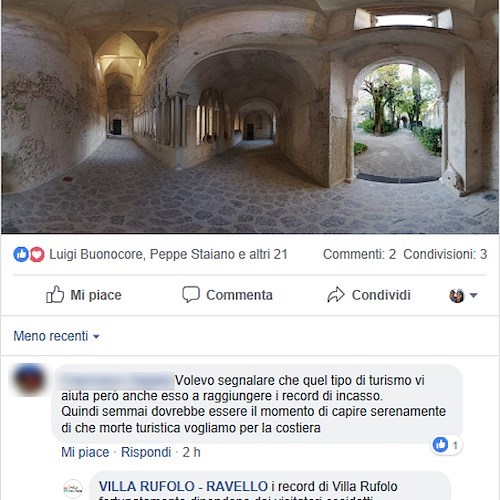Viewport: 500px width, 500px height.
Task: Click Rispondi under the comment
Action: [x=146, y=452]
